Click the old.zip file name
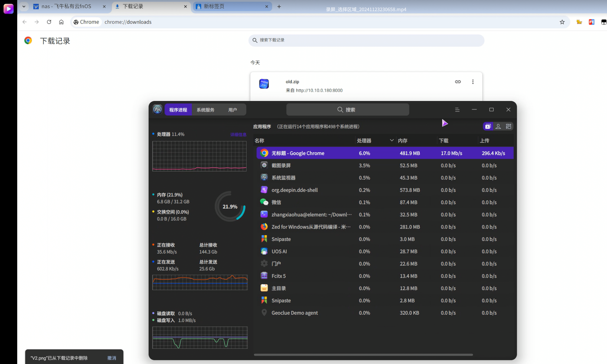The image size is (607, 364). 292,82
